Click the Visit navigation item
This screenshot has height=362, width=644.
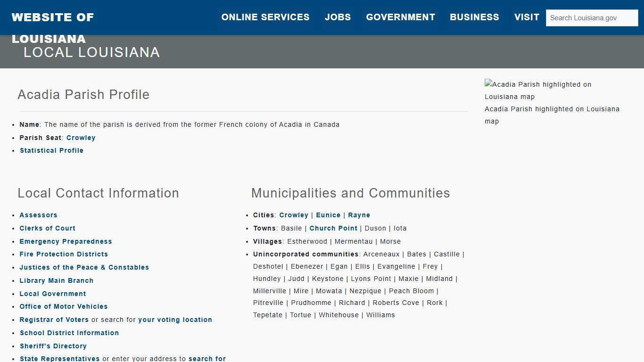tap(527, 17)
